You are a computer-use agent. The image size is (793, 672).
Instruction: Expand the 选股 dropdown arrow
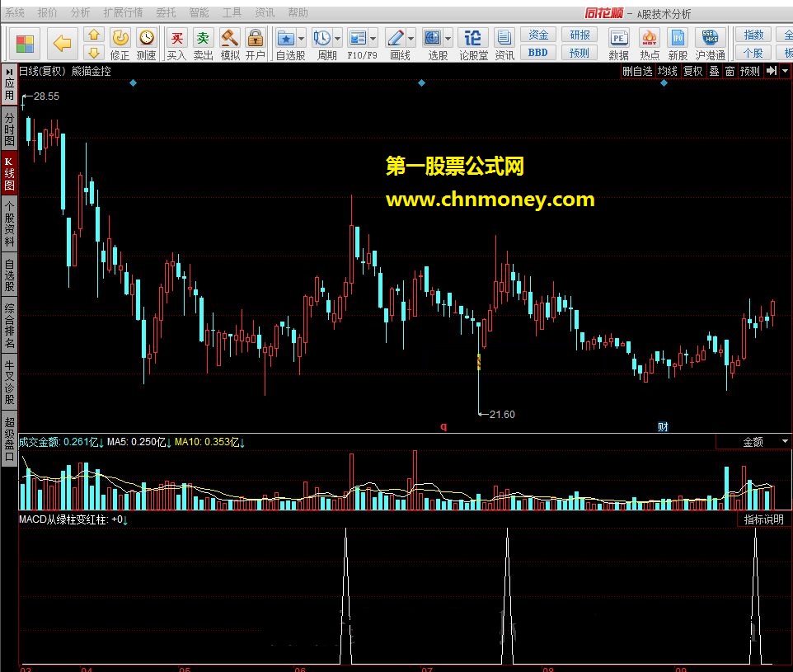(x=448, y=39)
